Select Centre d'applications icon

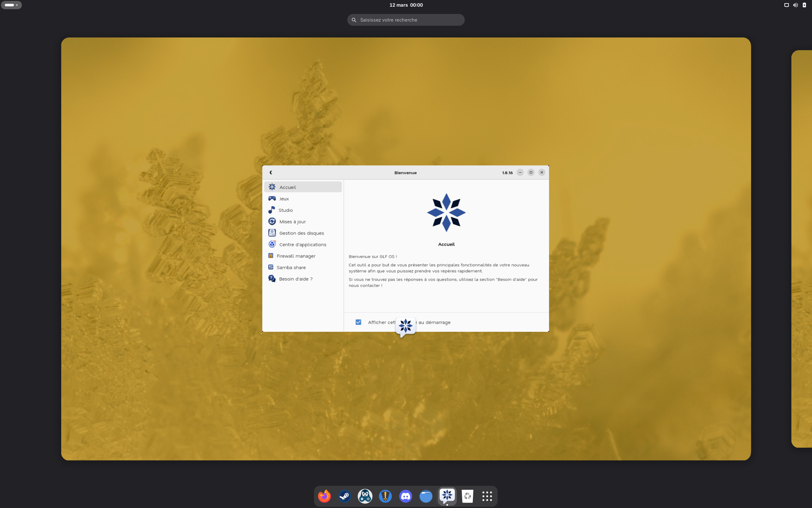pyautogui.click(x=272, y=244)
